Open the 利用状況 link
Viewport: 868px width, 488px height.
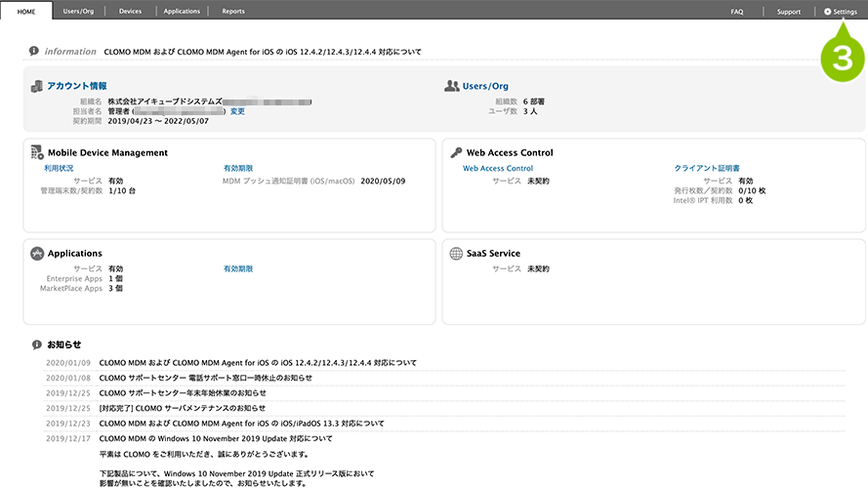pyautogui.click(x=59, y=168)
